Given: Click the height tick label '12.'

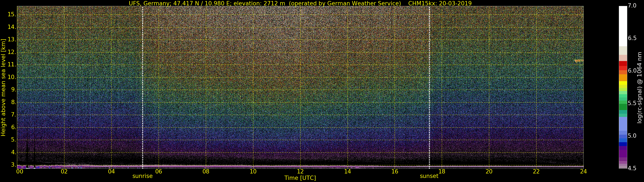Looking at the screenshot, I should 12,52.
